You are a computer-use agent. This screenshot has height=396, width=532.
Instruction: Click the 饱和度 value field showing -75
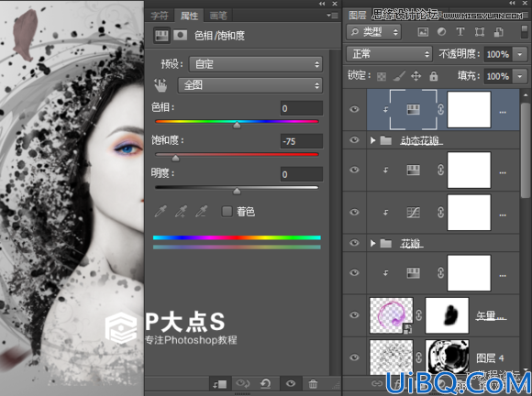[301, 141]
